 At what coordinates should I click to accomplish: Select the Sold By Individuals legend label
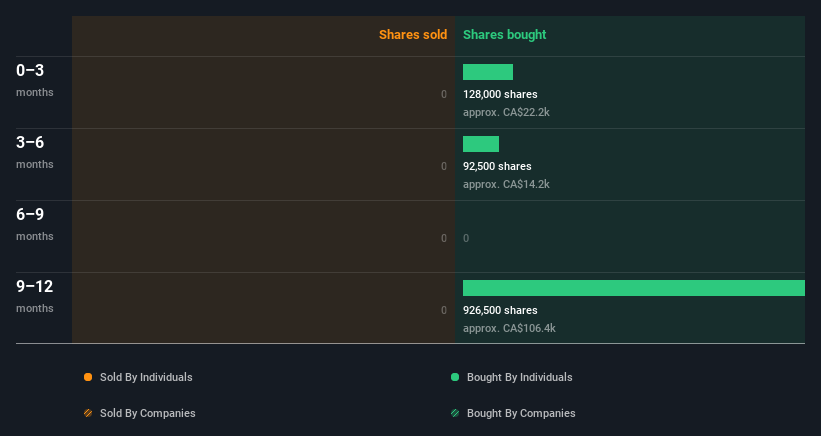146,377
